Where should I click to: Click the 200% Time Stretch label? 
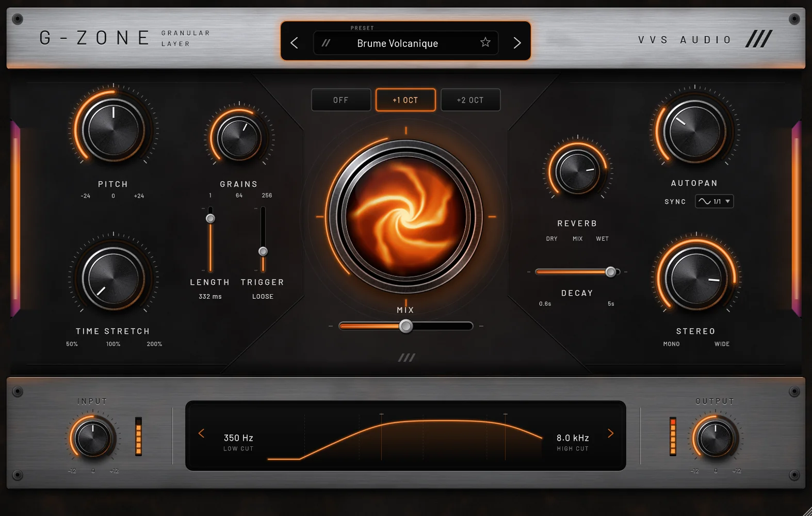[154, 344]
